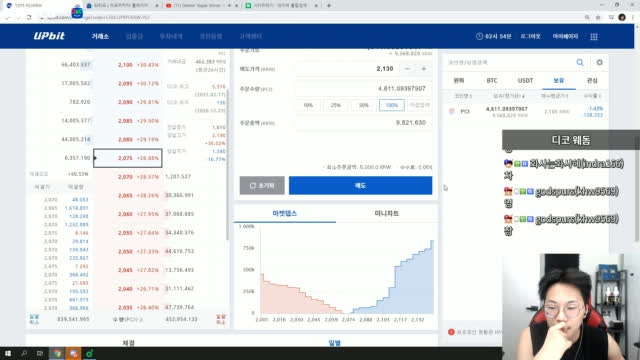Select the 25% quantity option
The image size is (640, 360).
click(x=336, y=105)
